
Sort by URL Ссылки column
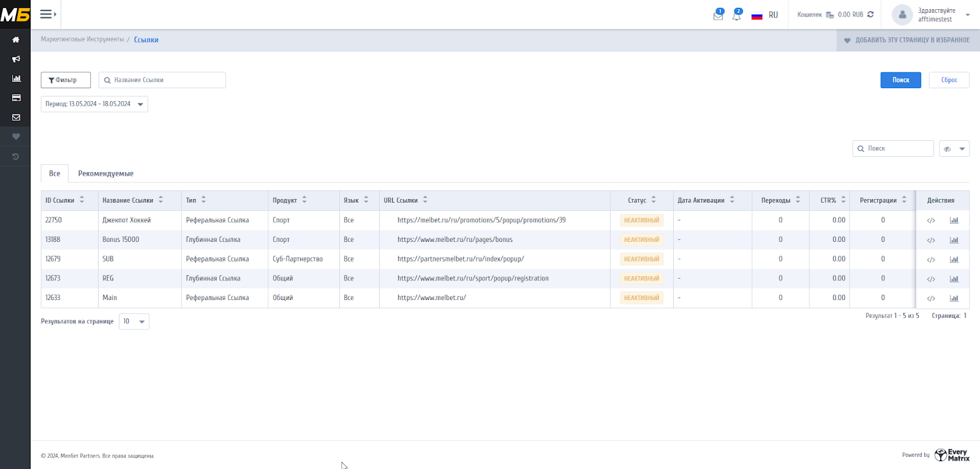point(425,200)
